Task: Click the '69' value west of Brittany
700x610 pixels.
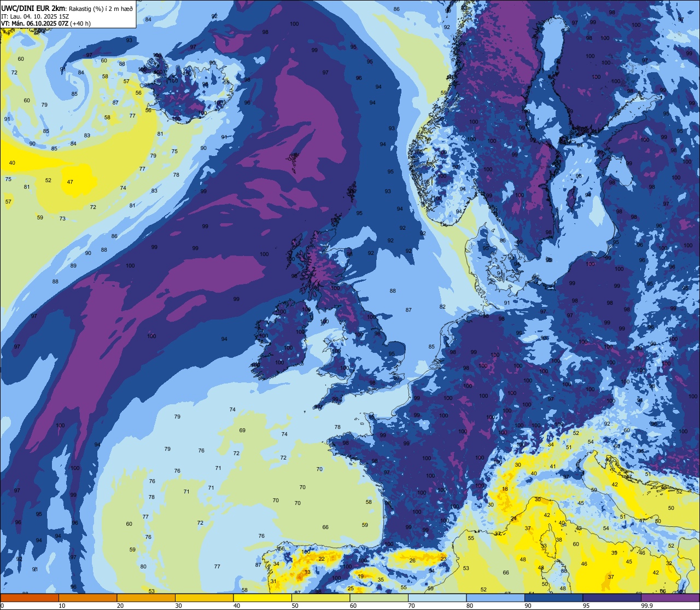Action: [x=242, y=431]
